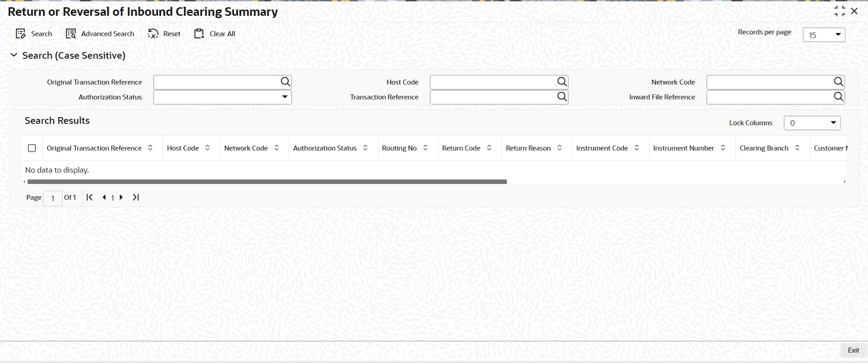Collapse the Search (Case Sensitive) section
This screenshot has width=868, height=363.
(14, 55)
